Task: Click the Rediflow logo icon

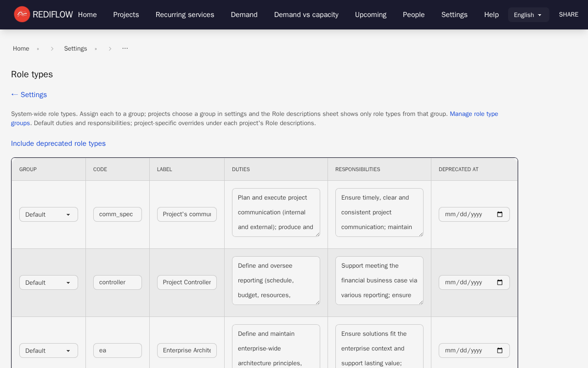Action: pyautogui.click(x=22, y=14)
